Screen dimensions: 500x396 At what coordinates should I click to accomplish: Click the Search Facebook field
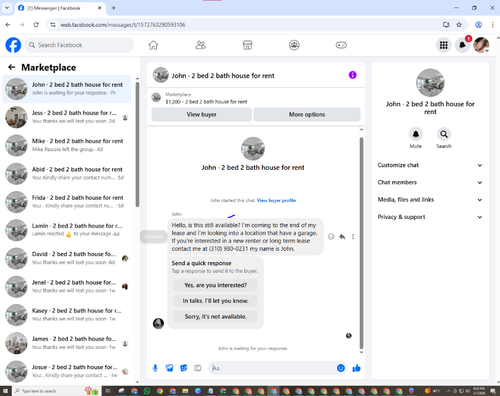(79, 45)
